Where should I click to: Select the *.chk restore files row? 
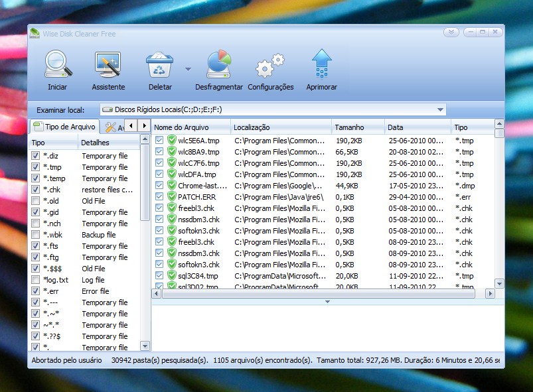click(85, 190)
